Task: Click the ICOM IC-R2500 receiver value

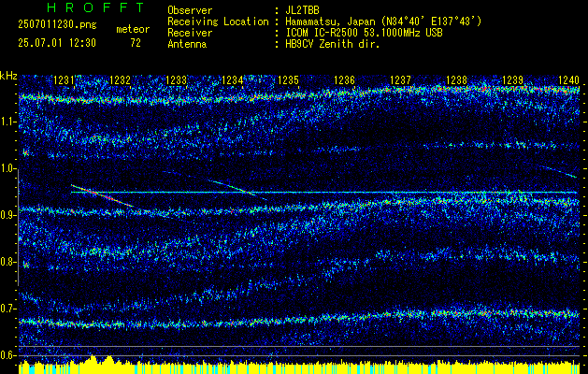Action: pos(364,33)
